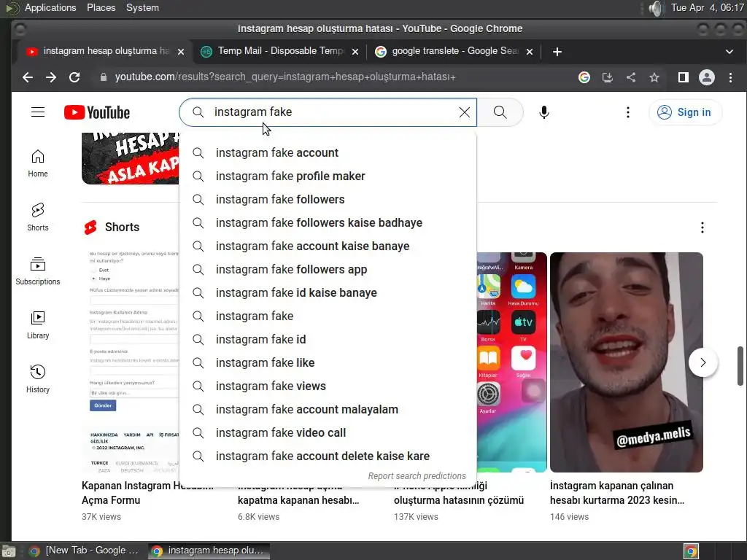Expand the tab search dropdown arrow
Viewport: 747px width, 560px height.
point(729,52)
